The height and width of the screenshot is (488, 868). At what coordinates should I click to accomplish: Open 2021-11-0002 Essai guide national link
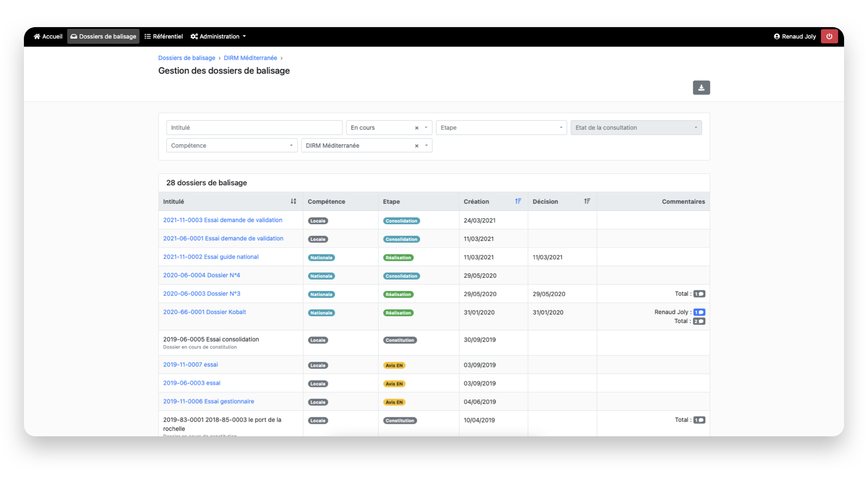coord(211,257)
